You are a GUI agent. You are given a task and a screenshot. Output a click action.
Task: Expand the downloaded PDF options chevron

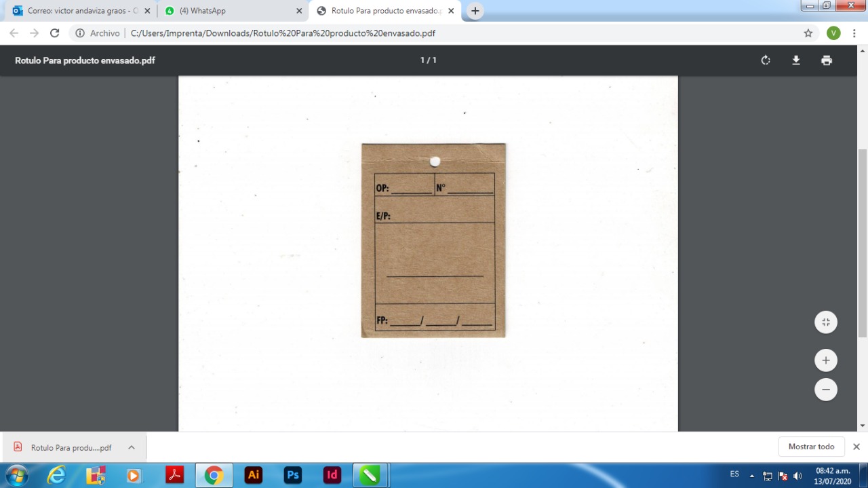point(132,447)
